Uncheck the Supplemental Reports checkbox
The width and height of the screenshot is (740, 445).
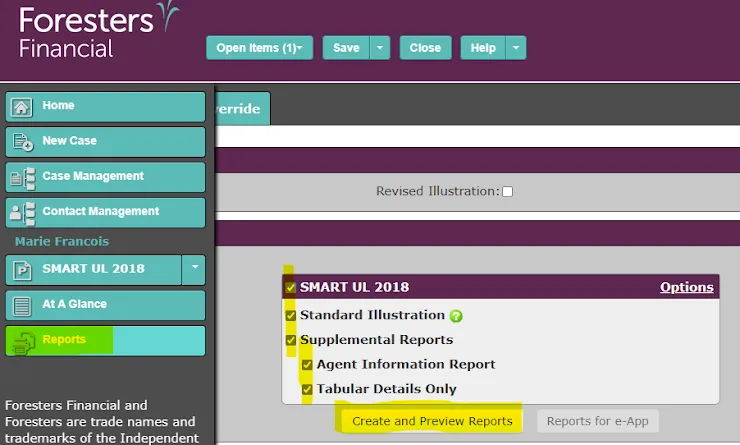click(291, 340)
